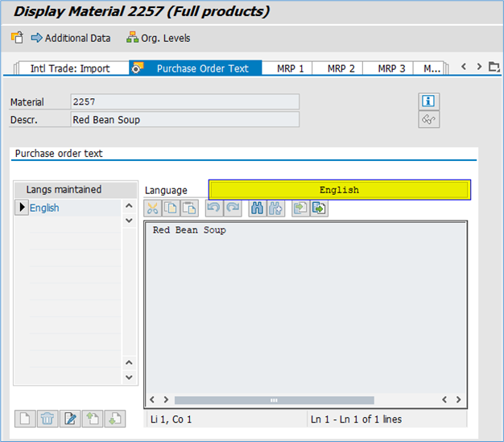
Task: Click editor left scroll arrow at bottom-left
Action: [152, 399]
